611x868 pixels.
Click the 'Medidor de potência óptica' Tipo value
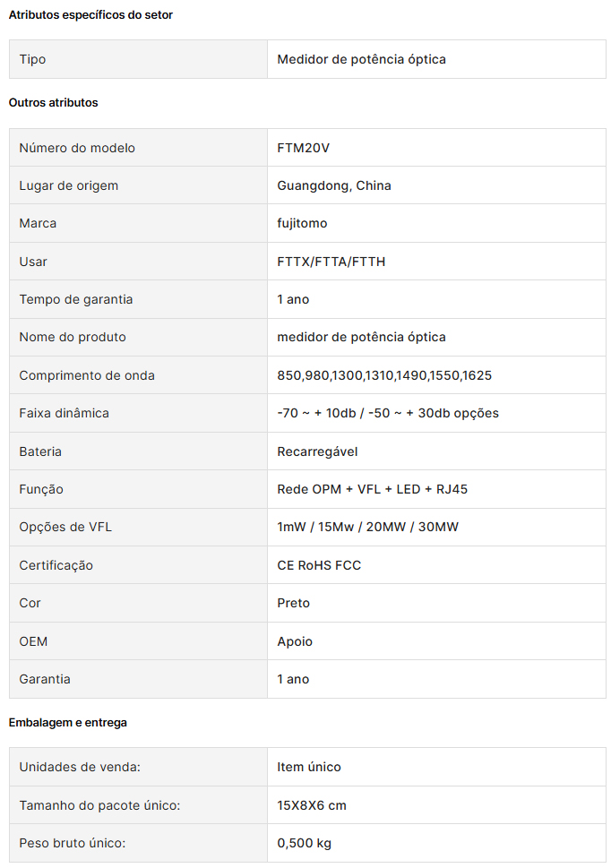pyautogui.click(x=361, y=59)
